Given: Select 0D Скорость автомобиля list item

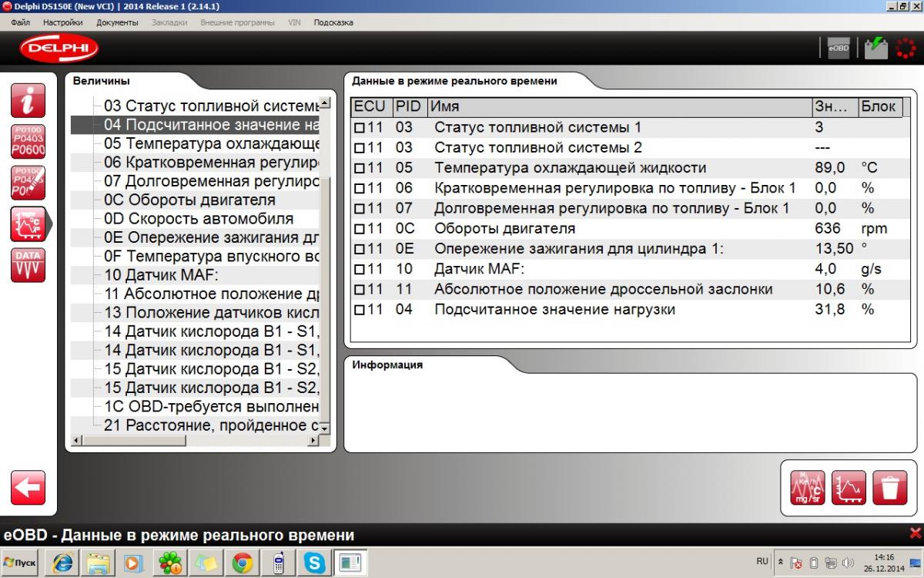Looking at the screenshot, I should 199,219.
